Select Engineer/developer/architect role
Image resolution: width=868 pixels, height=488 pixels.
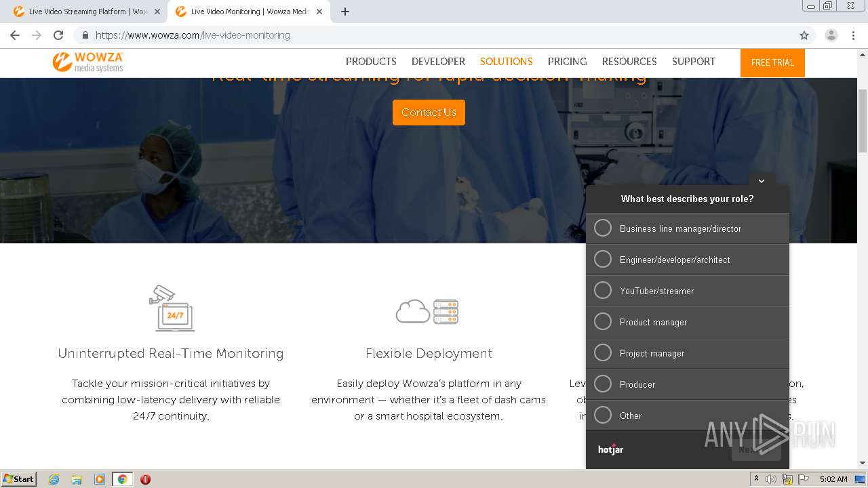click(688, 260)
